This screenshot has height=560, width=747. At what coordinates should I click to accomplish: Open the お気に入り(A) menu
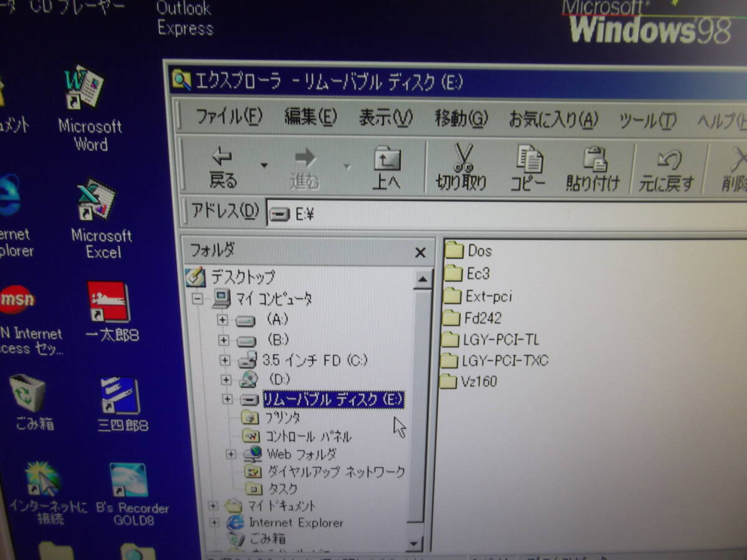[x=553, y=119]
